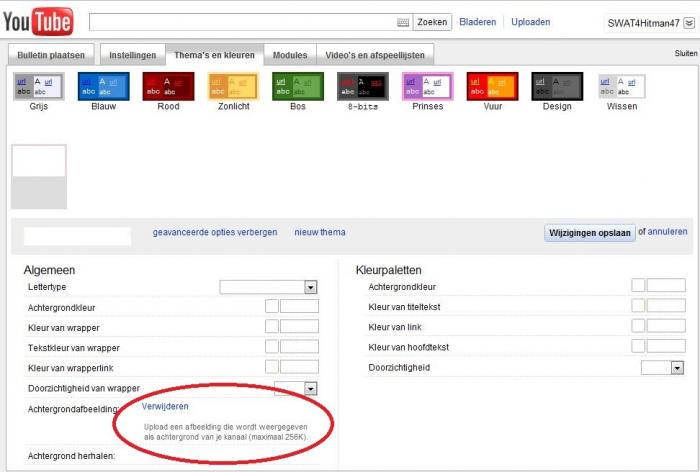Image resolution: width=700 pixels, height=472 pixels.
Task: Click the Wijzigingen opslaan button
Action: (x=590, y=233)
